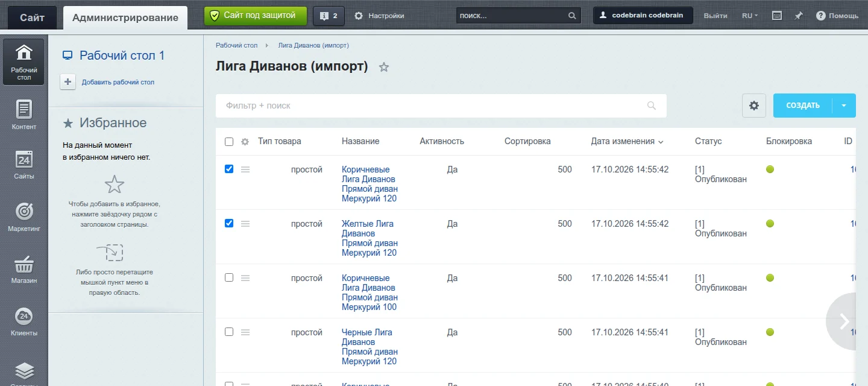Image resolution: width=868 pixels, height=386 pixels.
Task: Open the RU language dropdown
Action: point(750,16)
